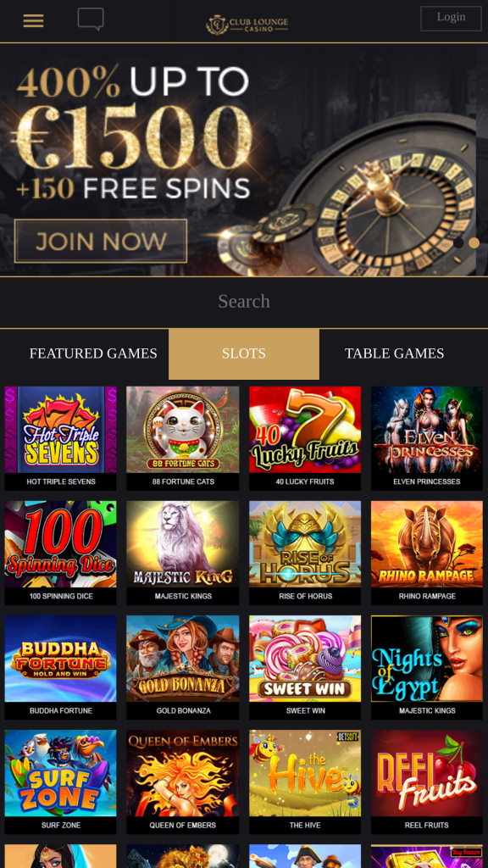
Task: Launch the Rise of Horus slot
Action: [x=305, y=553]
